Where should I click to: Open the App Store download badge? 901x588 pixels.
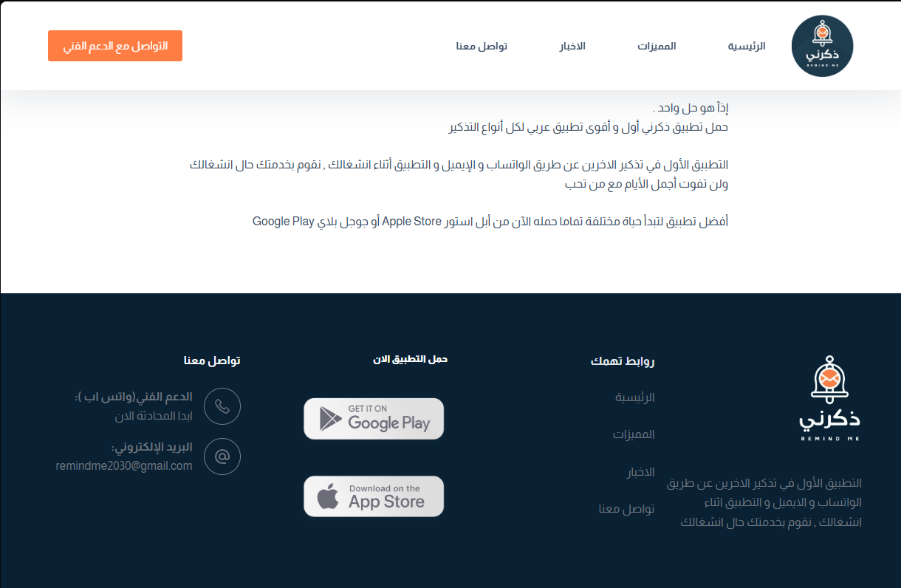pyautogui.click(x=374, y=496)
